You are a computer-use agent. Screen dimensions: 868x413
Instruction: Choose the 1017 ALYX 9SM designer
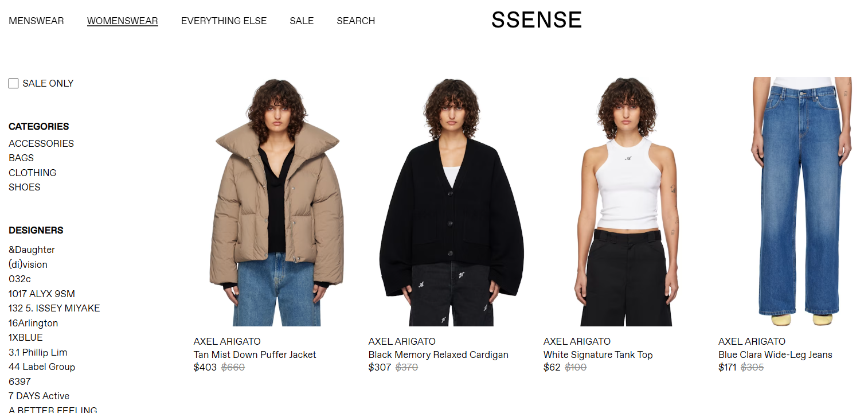pyautogui.click(x=42, y=294)
